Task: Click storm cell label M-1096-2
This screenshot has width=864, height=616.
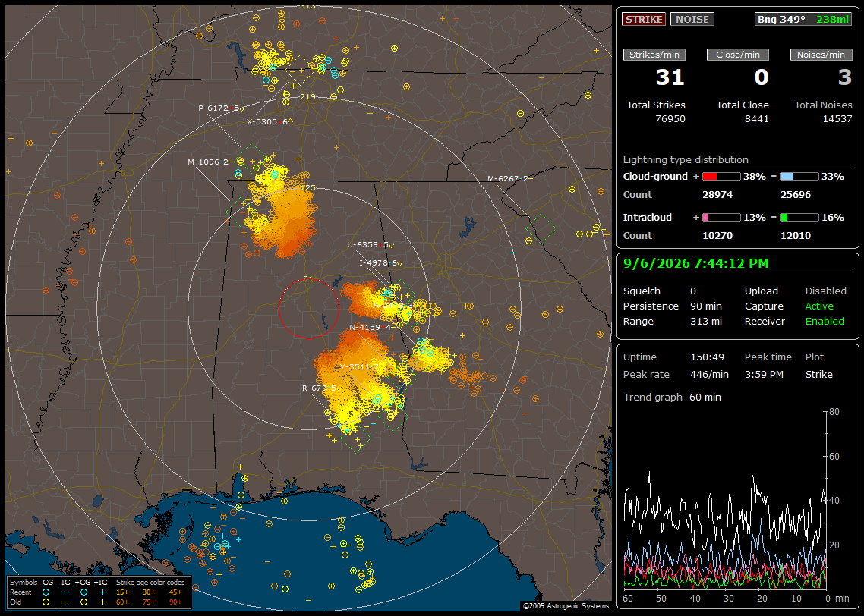Action: coord(210,162)
